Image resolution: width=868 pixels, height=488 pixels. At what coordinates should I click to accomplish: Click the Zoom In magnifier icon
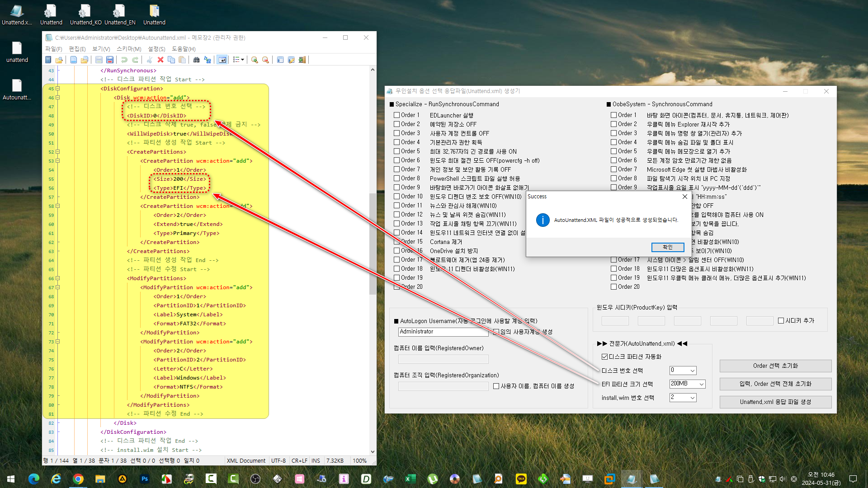pos(255,60)
